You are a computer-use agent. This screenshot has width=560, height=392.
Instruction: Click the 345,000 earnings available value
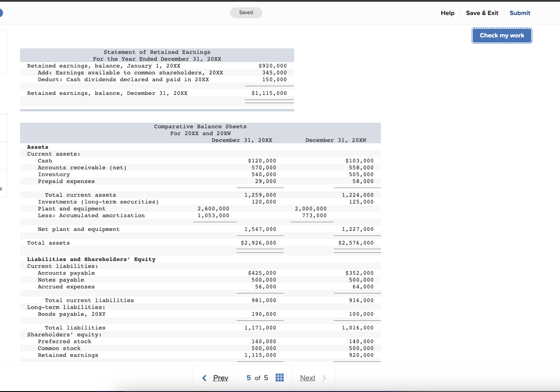coord(275,73)
